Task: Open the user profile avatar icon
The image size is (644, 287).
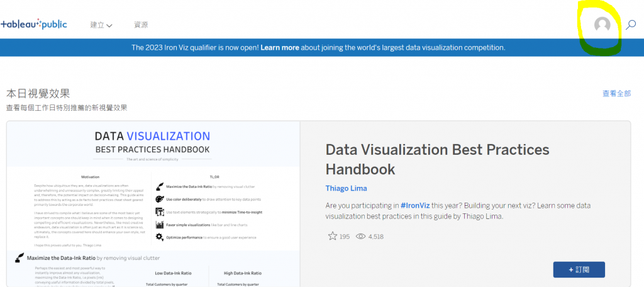Action: point(602,25)
